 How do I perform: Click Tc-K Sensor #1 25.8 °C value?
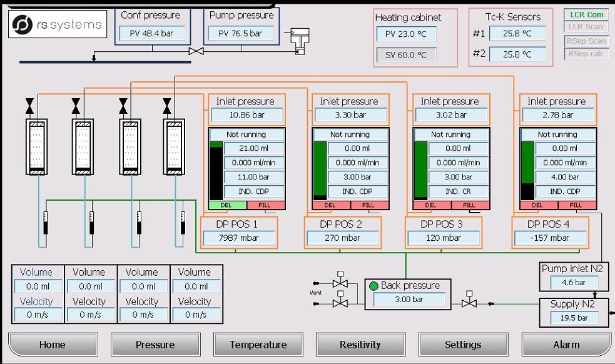pos(517,33)
